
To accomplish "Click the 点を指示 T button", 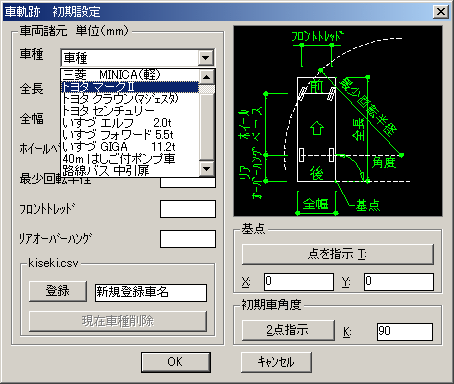I will click(338, 254).
